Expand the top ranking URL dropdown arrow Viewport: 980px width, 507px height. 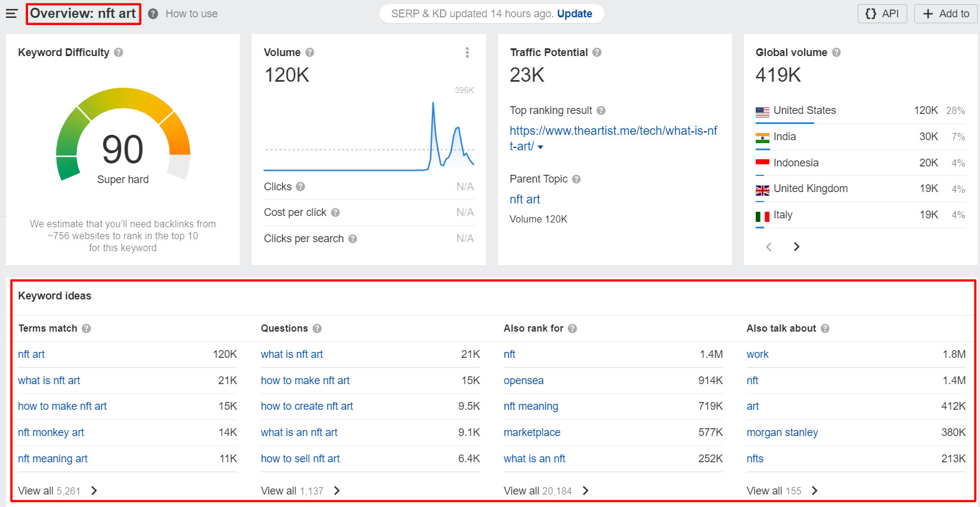[540, 147]
